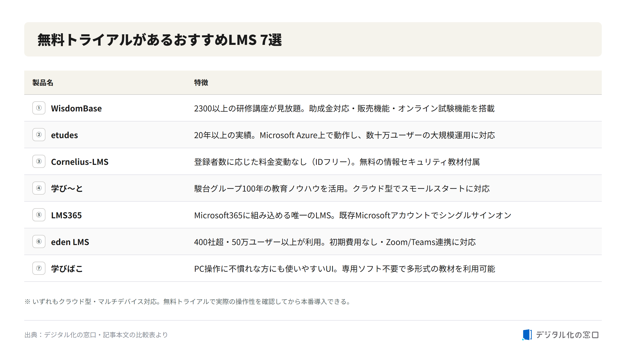
Task: Click the Cornelius-LMS description starting 登録者数に応じた
Action: (x=337, y=162)
